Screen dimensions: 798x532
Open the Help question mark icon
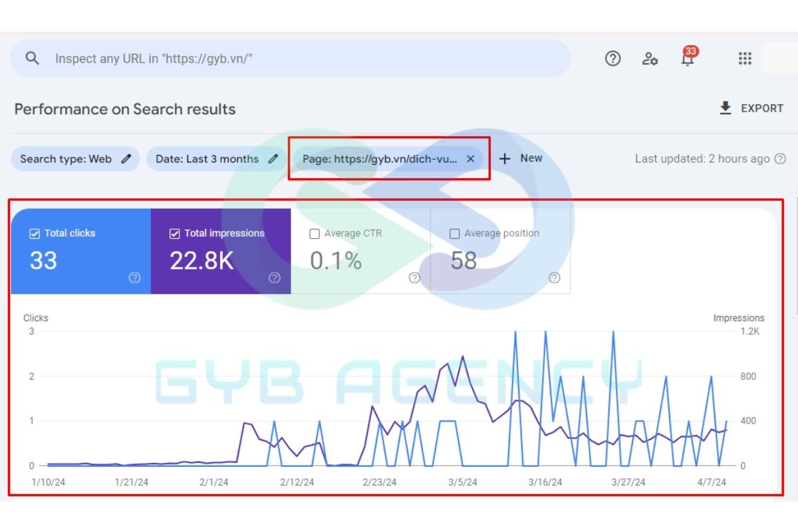(612, 59)
